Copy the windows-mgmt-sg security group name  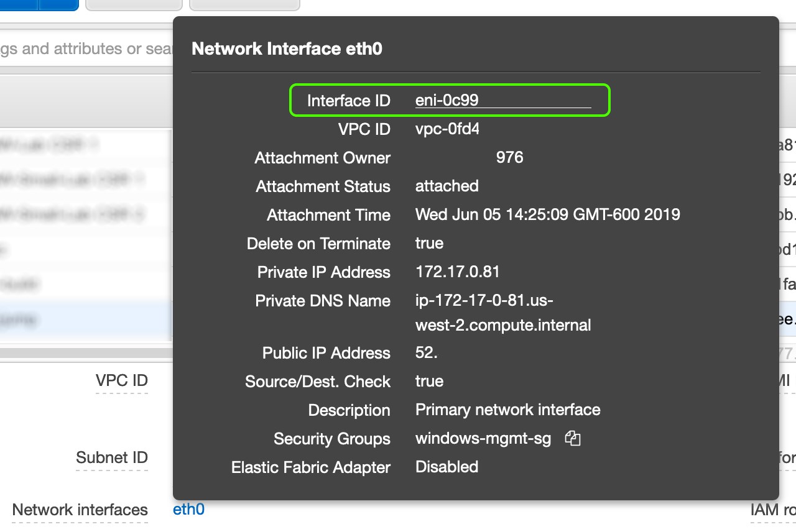click(x=573, y=438)
